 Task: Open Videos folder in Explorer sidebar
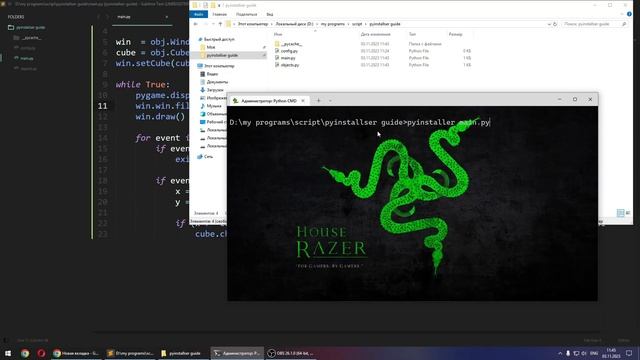pyautogui.click(x=209, y=74)
